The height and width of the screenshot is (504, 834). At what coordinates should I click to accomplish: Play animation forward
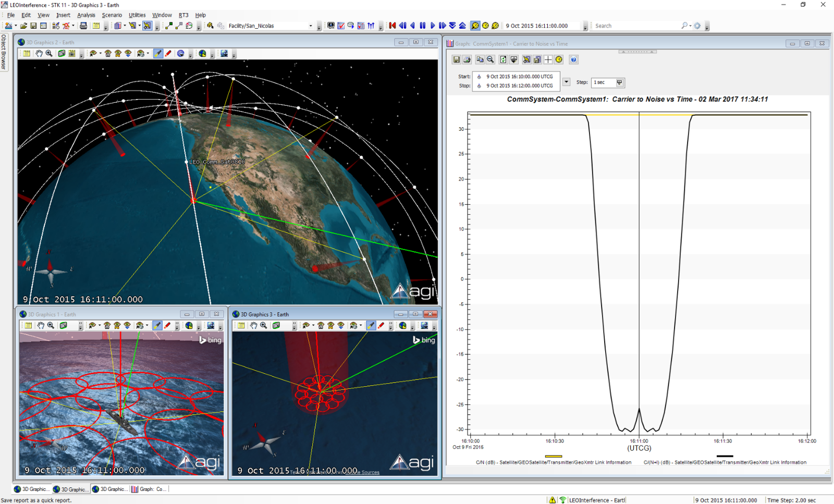(x=433, y=26)
